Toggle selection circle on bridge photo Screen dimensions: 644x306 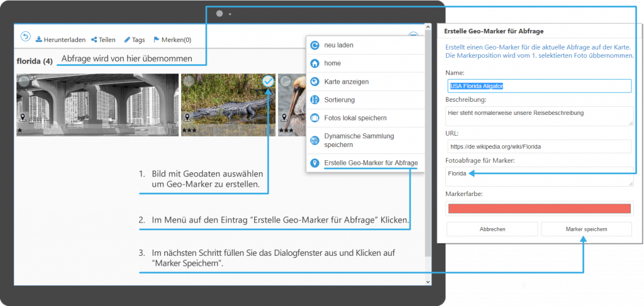[x=24, y=80]
